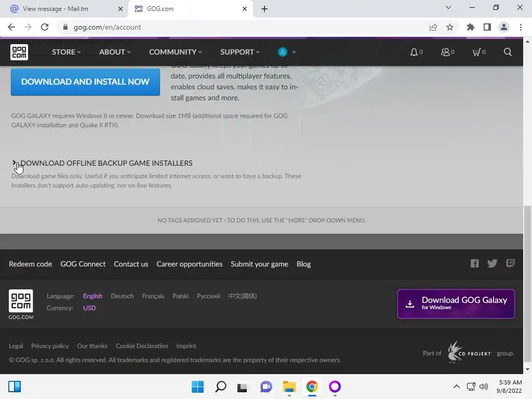Show hidden system tray icons
Image resolution: width=532 pixels, height=399 pixels.
pyautogui.click(x=457, y=387)
